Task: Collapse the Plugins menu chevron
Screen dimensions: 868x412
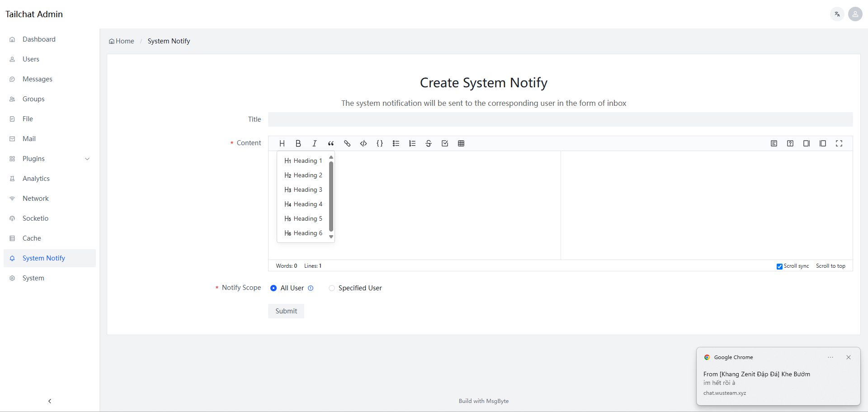Action: pyautogui.click(x=87, y=159)
